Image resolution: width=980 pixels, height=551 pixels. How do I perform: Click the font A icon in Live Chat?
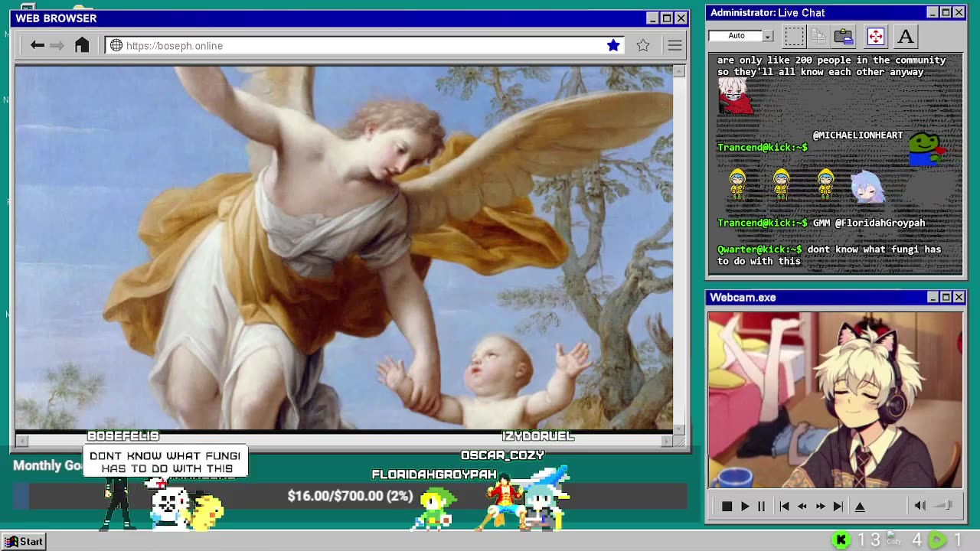coord(906,36)
